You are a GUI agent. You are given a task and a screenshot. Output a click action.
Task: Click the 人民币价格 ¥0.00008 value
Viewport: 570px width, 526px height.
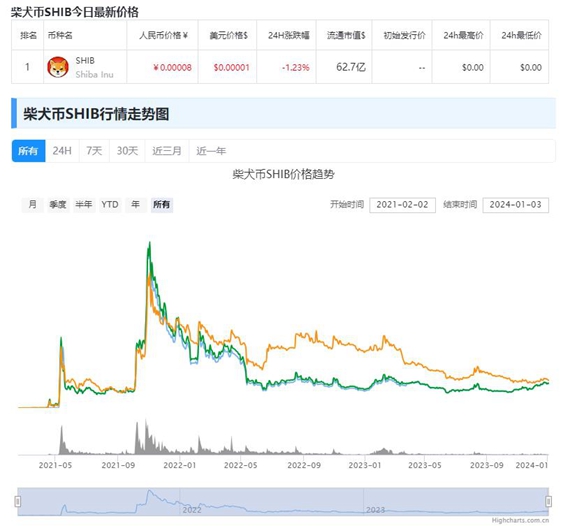click(x=172, y=68)
